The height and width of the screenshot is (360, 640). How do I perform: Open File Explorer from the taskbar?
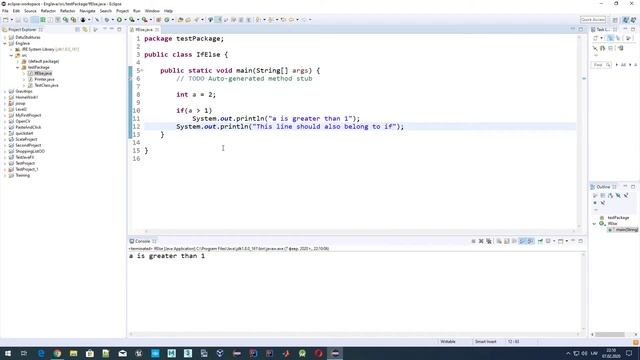[x=73, y=353]
